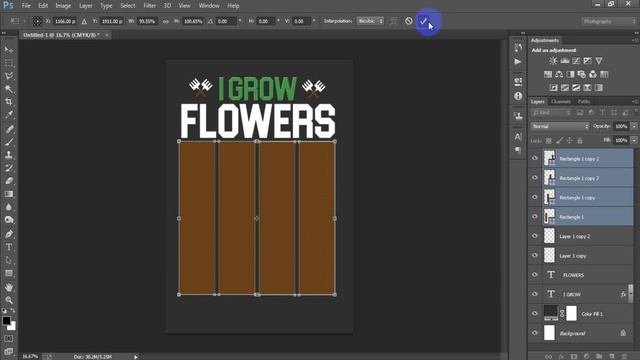Add an Invert adjustment
The image size is (640, 360).
[x=553, y=88]
